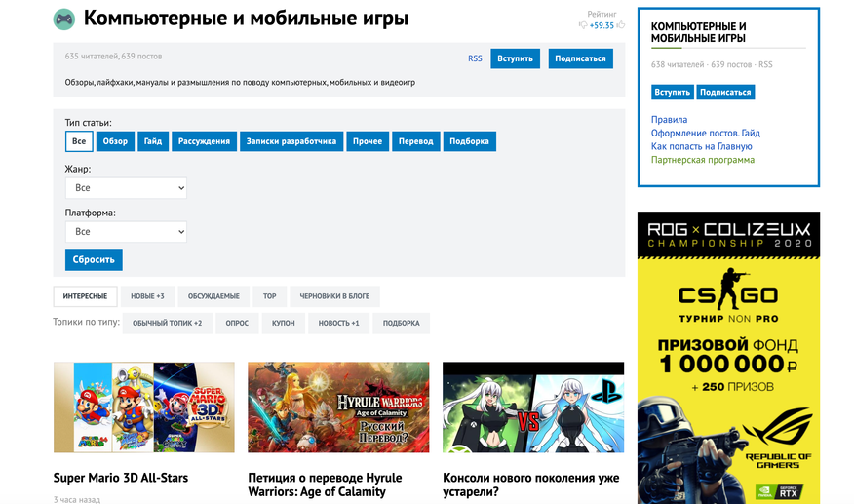The height and width of the screenshot is (504, 854).
Task: Click Подписаться button in blog header
Action: (x=581, y=58)
